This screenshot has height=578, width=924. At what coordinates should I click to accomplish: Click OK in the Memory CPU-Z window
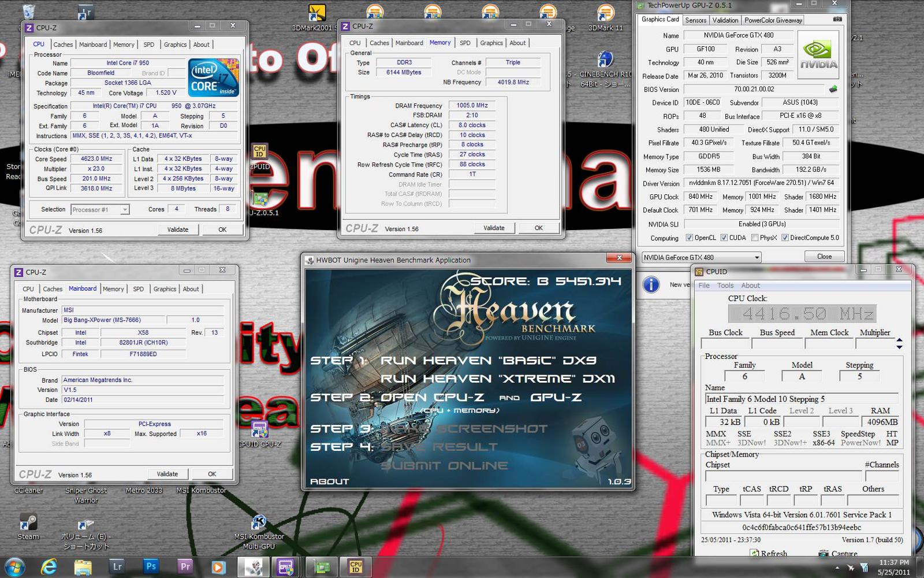(x=539, y=228)
